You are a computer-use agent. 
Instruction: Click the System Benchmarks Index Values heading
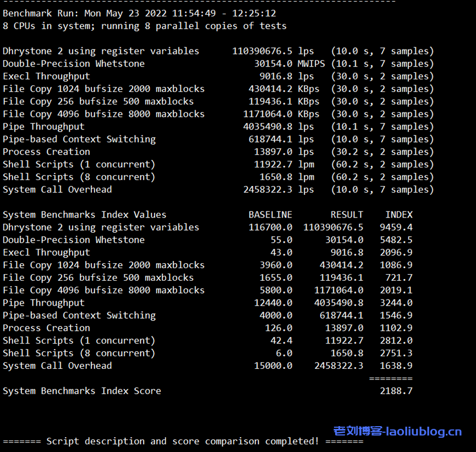tap(84, 215)
